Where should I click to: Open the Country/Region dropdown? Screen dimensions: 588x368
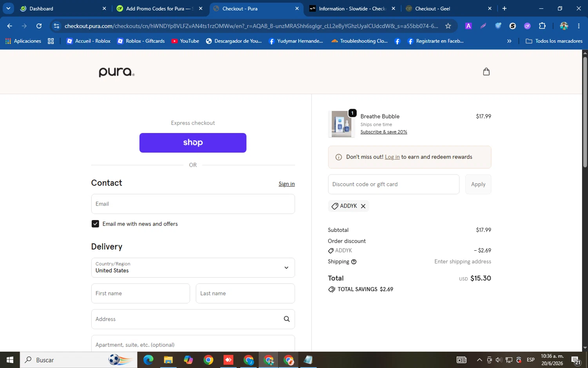point(193,268)
